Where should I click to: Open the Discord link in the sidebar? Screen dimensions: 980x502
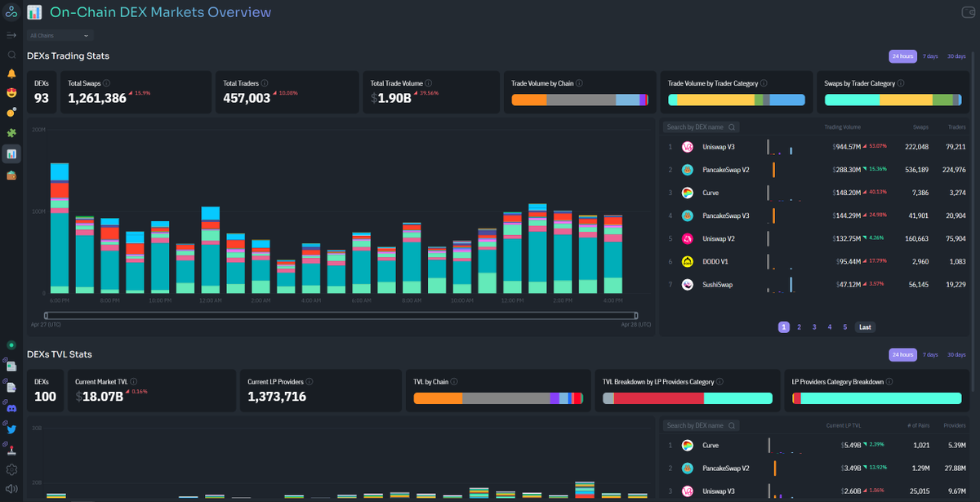click(x=11, y=407)
